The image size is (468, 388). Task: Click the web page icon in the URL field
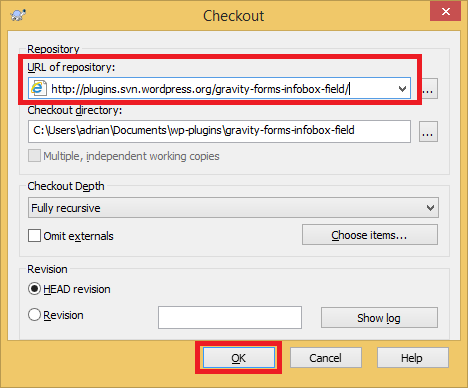point(38,88)
